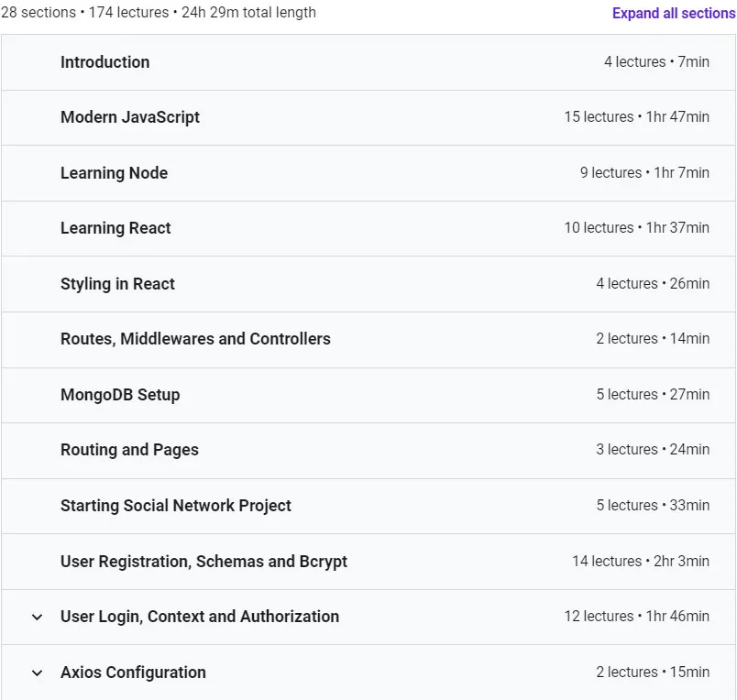
Task: Open the Learning React section
Action: [368, 228]
